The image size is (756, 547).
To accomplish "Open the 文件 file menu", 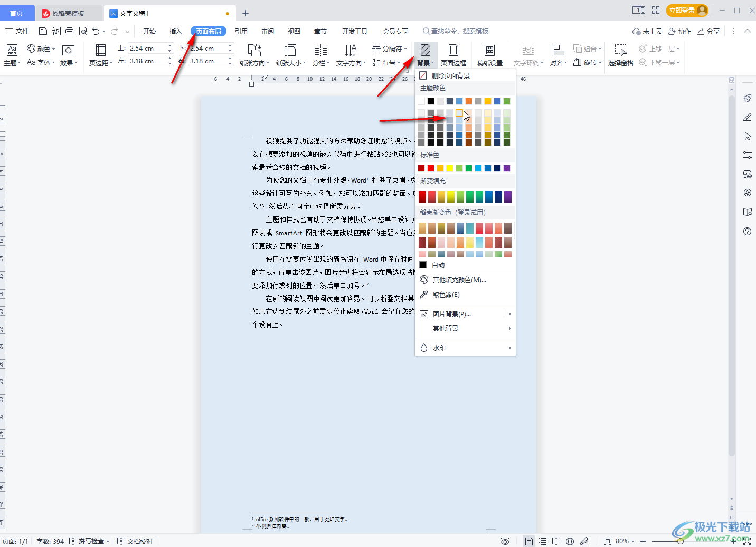I will coord(17,31).
